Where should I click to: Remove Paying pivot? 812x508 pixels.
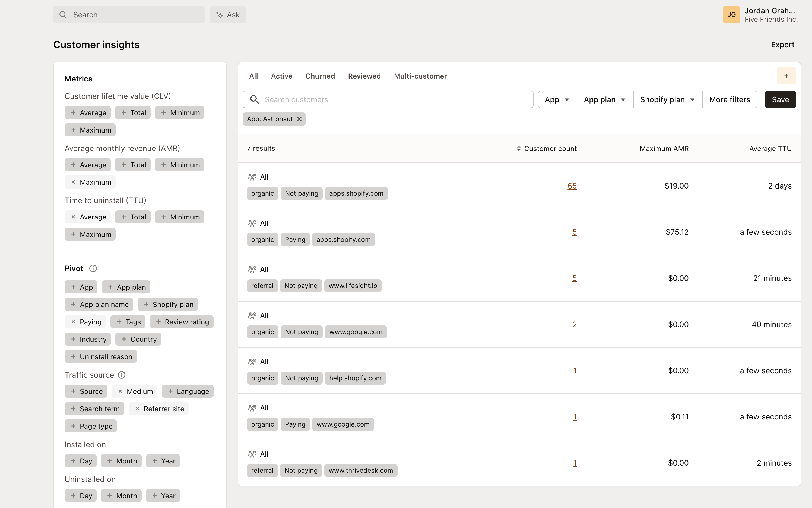tap(85, 322)
